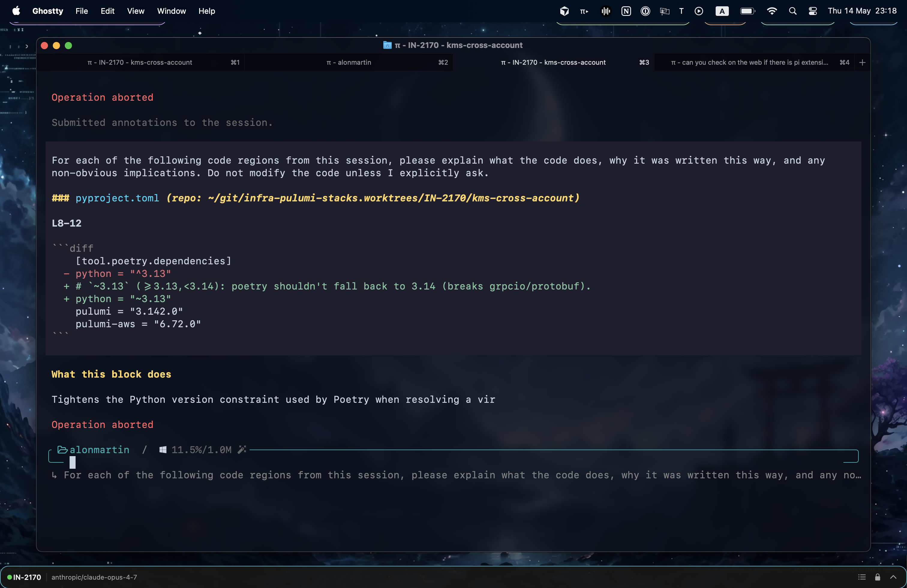Switch to the kms-cross-account tab ⌘1

coord(140,62)
